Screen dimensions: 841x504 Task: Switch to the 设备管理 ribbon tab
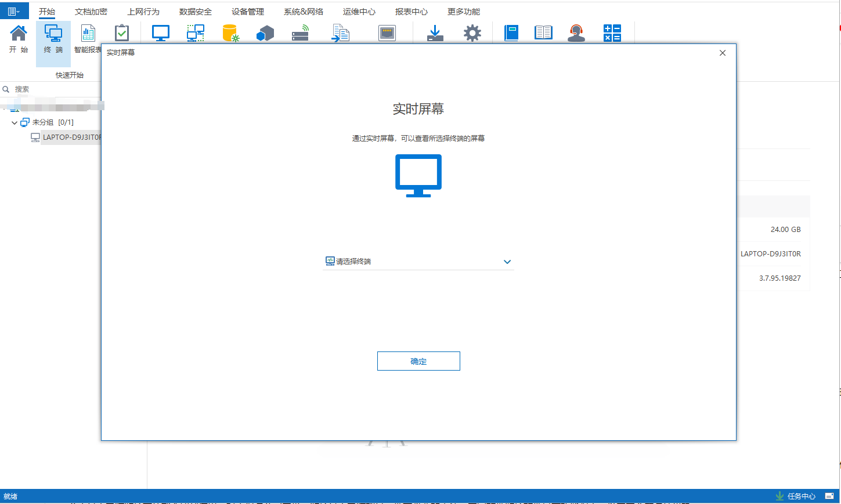pyautogui.click(x=248, y=12)
